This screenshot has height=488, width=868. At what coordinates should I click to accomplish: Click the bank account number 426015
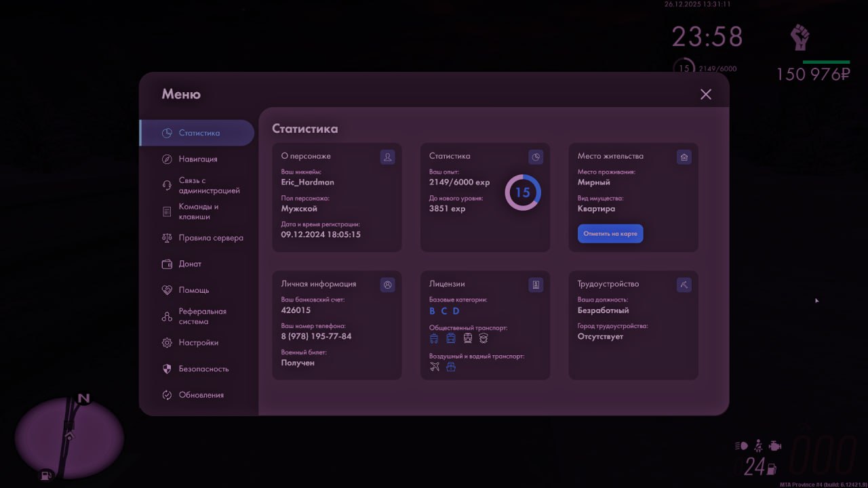coord(296,310)
